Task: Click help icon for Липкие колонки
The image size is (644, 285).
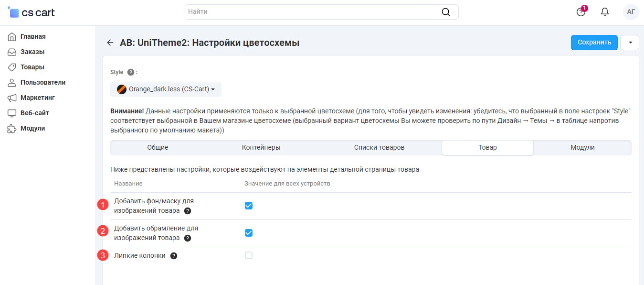Action: (174, 256)
